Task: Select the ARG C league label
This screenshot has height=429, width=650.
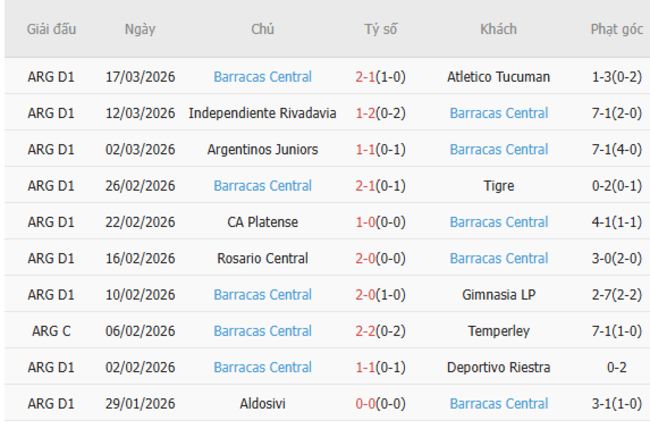Action: click(x=51, y=331)
